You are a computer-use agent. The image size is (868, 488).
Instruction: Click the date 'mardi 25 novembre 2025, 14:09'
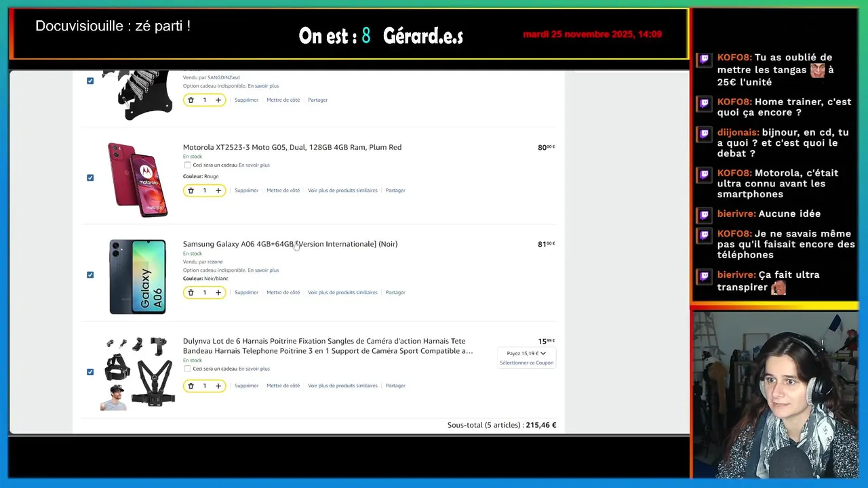click(x=593, y=34)
